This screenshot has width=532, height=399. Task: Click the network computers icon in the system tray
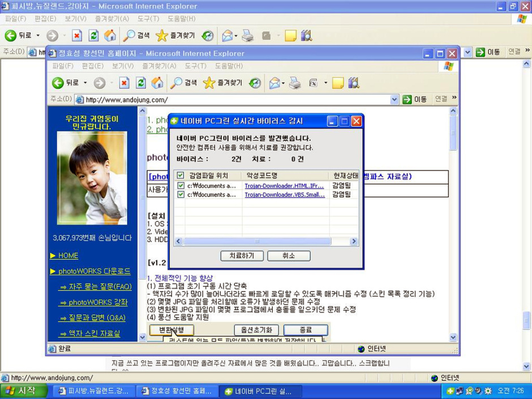(x=460, y=391)
